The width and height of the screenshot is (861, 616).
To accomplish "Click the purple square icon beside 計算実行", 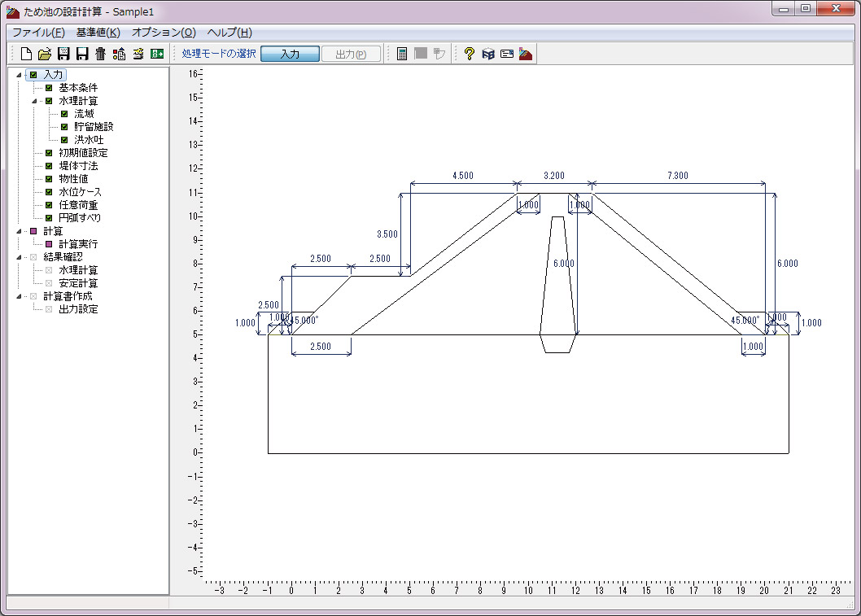I will tap(49, 244).
